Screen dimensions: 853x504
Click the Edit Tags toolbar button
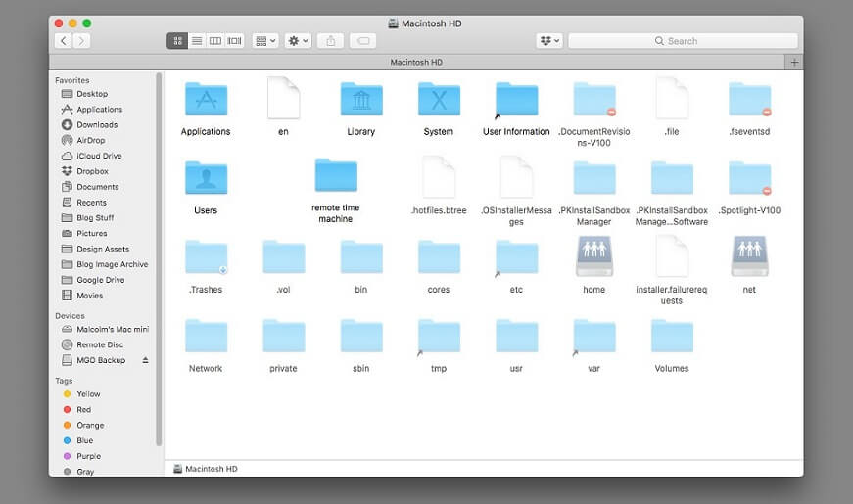[362, 41]
